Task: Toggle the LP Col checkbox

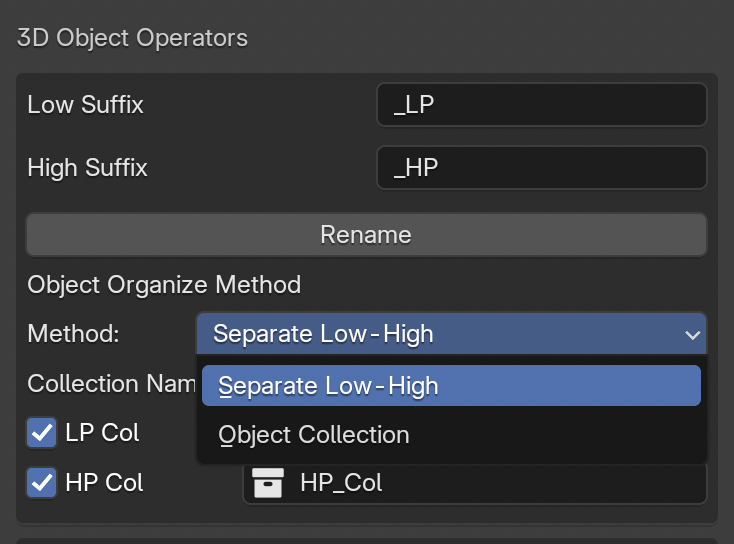Action: click(x=42, y=433)
